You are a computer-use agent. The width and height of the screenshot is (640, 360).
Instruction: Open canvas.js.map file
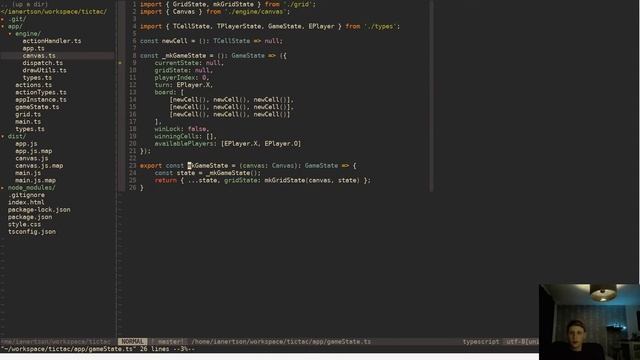(x=39, y=166)
